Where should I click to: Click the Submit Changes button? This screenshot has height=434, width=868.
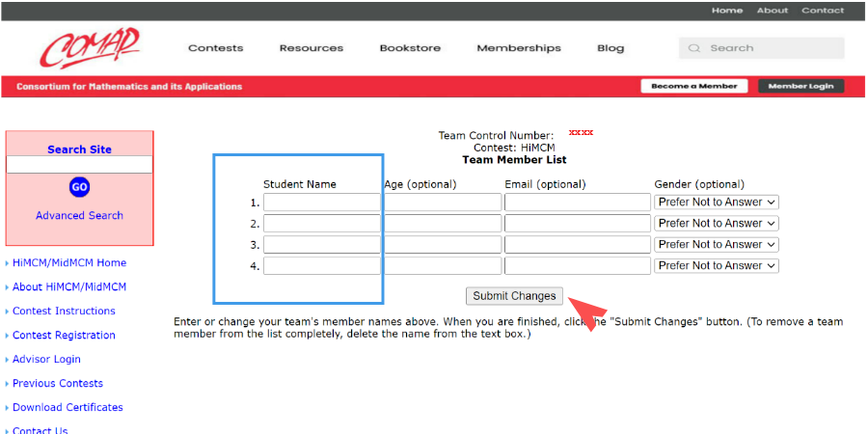[514, 296]
